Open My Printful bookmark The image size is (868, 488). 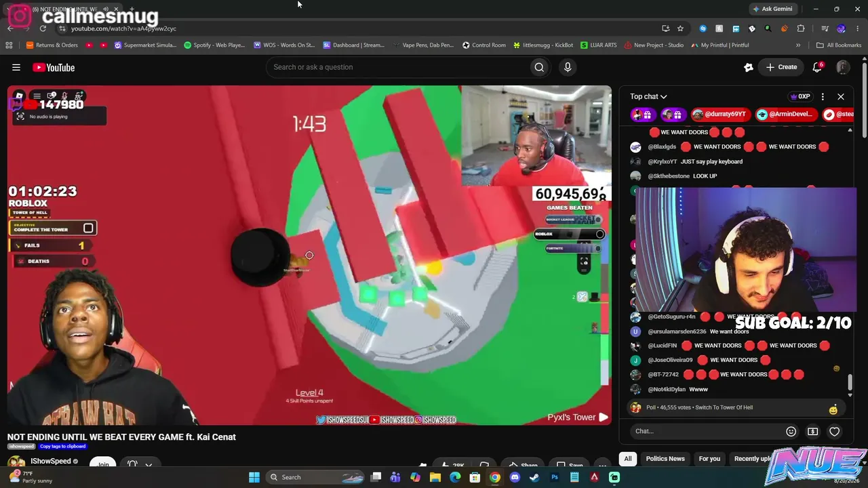tap(720, 45)
